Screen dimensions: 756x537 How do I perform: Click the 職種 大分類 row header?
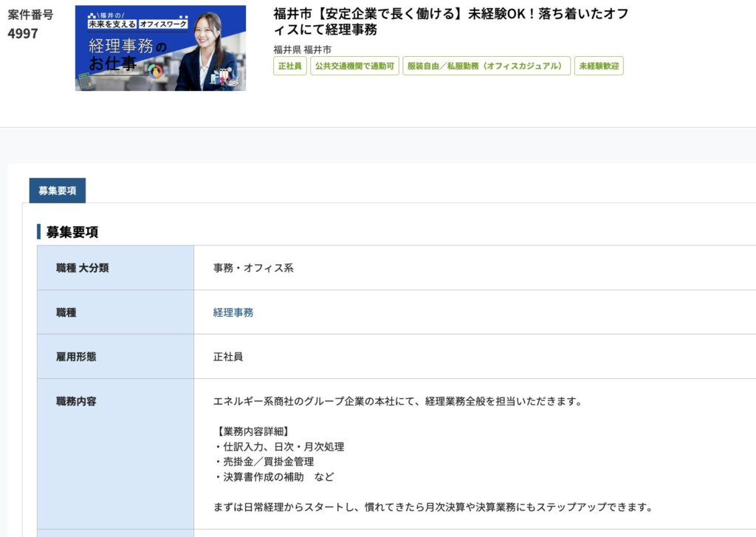pyautogui.click(x=82, y=268)
